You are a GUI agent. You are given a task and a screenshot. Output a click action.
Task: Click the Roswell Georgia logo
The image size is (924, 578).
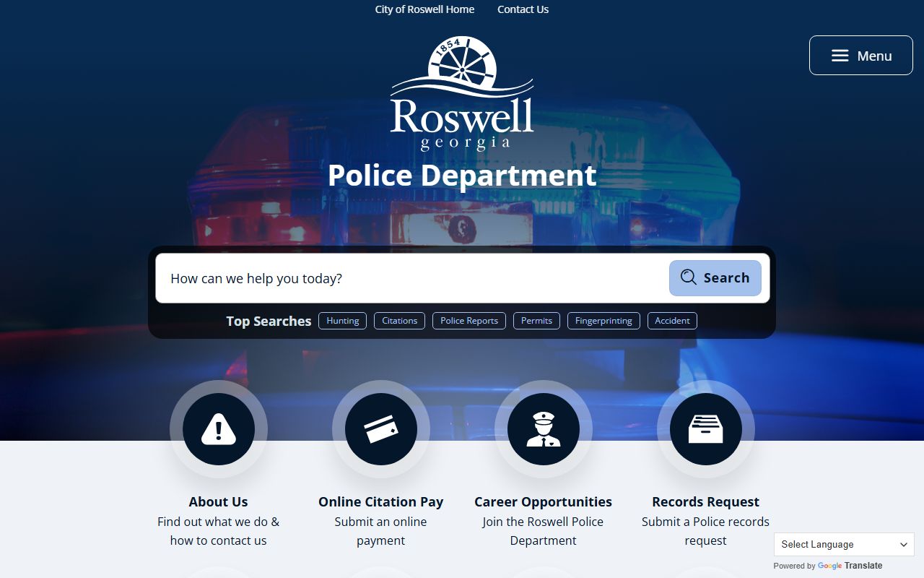click(x=462, y=93)
